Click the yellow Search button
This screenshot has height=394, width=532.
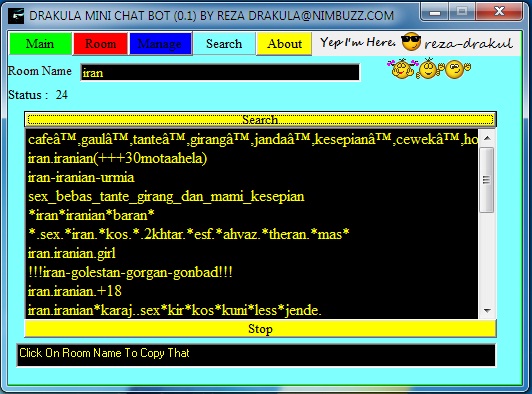coord(260,119)
